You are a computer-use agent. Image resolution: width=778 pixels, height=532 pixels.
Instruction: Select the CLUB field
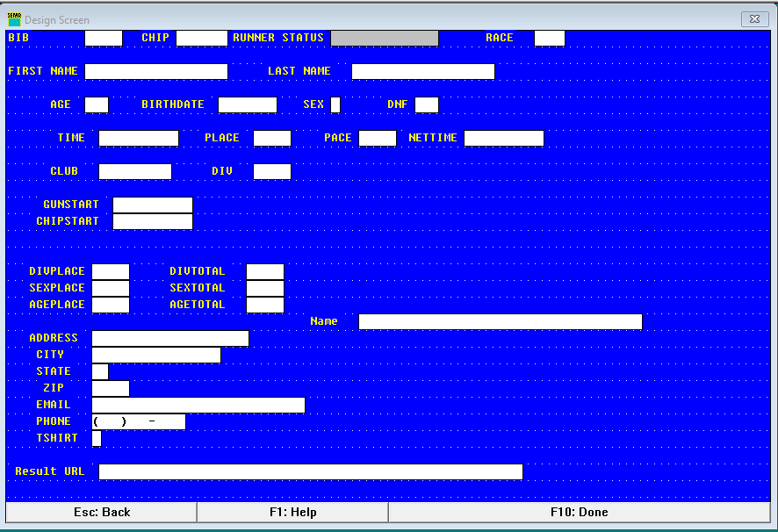point(135,171)
